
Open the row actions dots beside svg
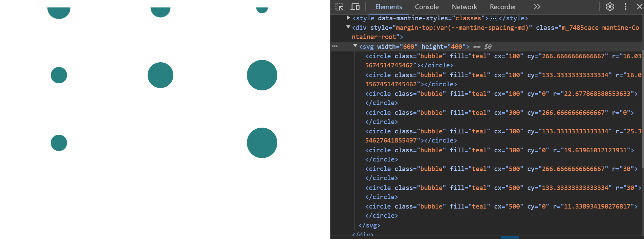pos(335,46)
